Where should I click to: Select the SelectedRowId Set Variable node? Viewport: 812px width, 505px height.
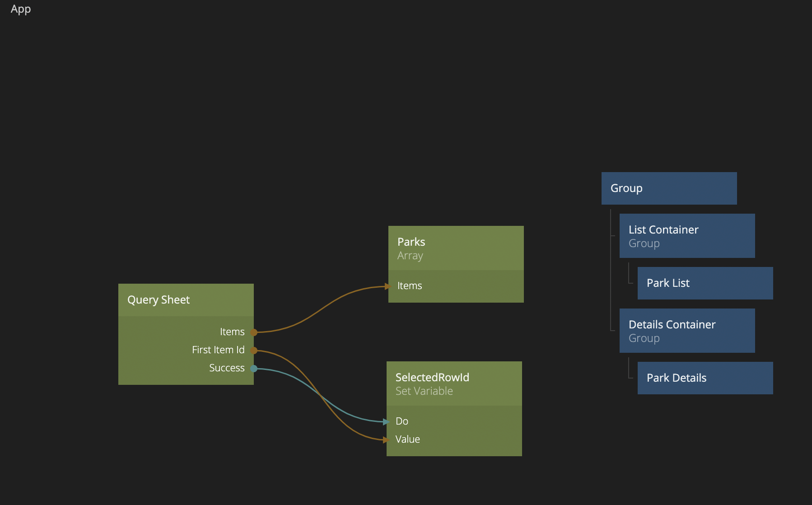[x=454, y=384]
